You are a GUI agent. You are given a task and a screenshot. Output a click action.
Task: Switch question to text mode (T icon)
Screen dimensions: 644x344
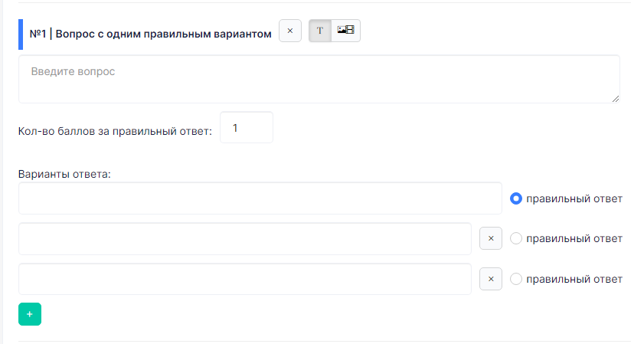[x=320, y=31]
